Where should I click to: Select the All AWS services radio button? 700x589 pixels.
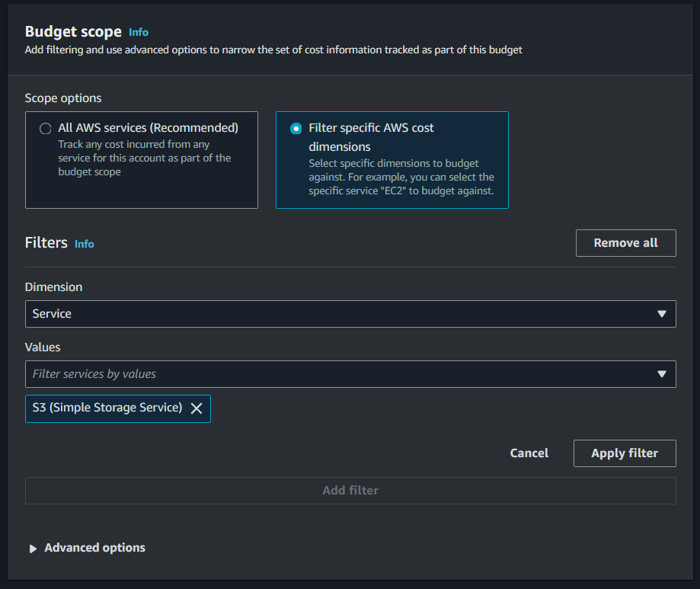(x=46, y=129)
